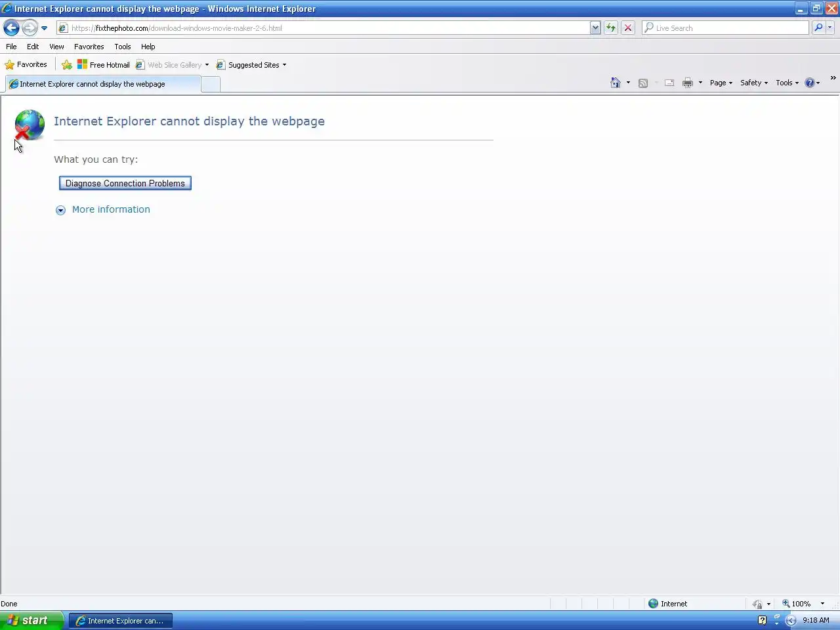Open the Windows start menu
Screen dimensions: 840x630
pyautogui.click(x=31, y=620)
